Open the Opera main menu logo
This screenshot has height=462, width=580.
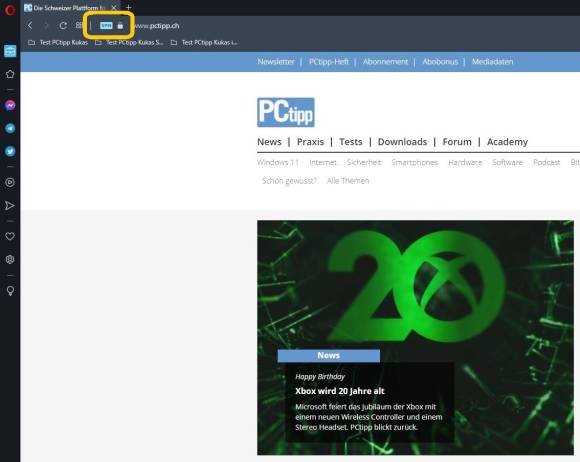tap(10, 9)
